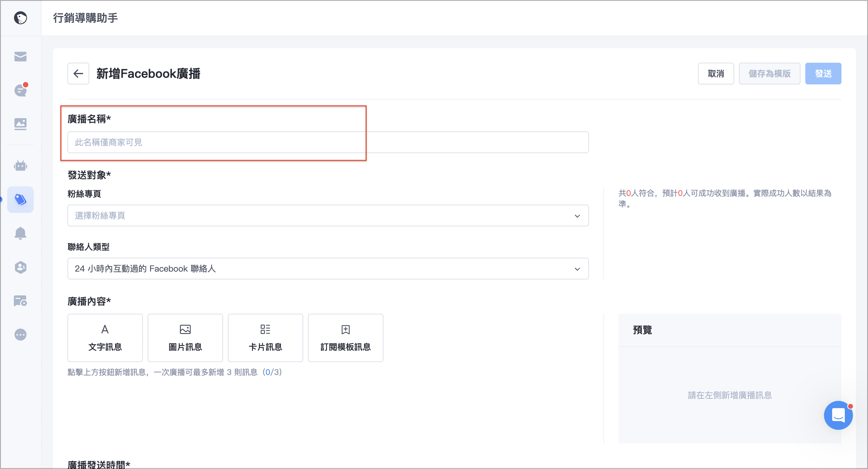Select the highlighted tag marketing icon in sidebar
This screenshot has width=868, height=469.
tap(20, 199)
